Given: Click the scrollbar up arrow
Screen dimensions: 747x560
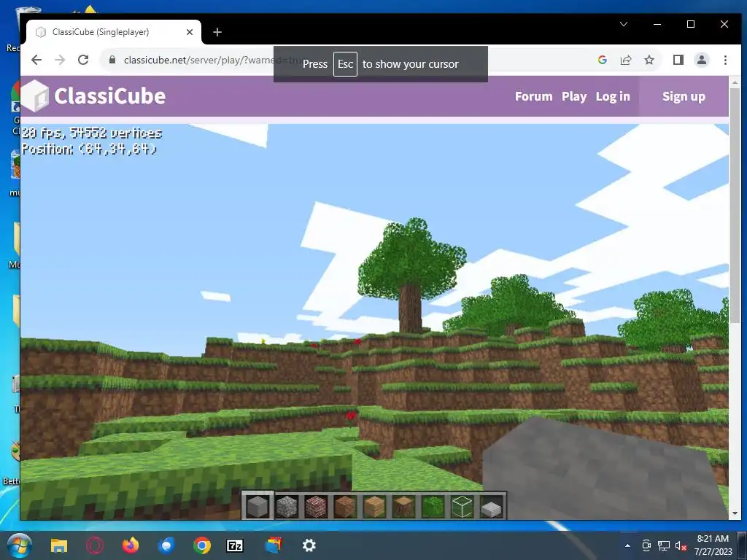Looking at the screenshot, I should [735, 82].
